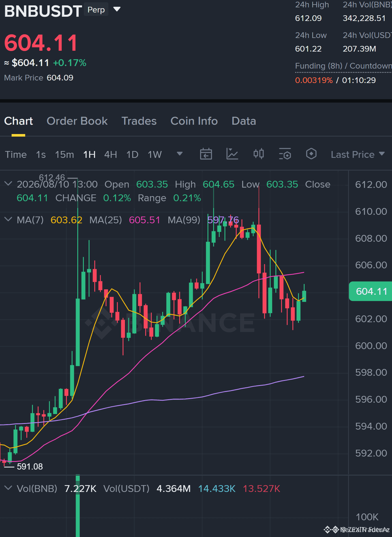Open the hexagon chart preferences icon
Viewport: 392px width, 537px height.
tap(311, 154)
